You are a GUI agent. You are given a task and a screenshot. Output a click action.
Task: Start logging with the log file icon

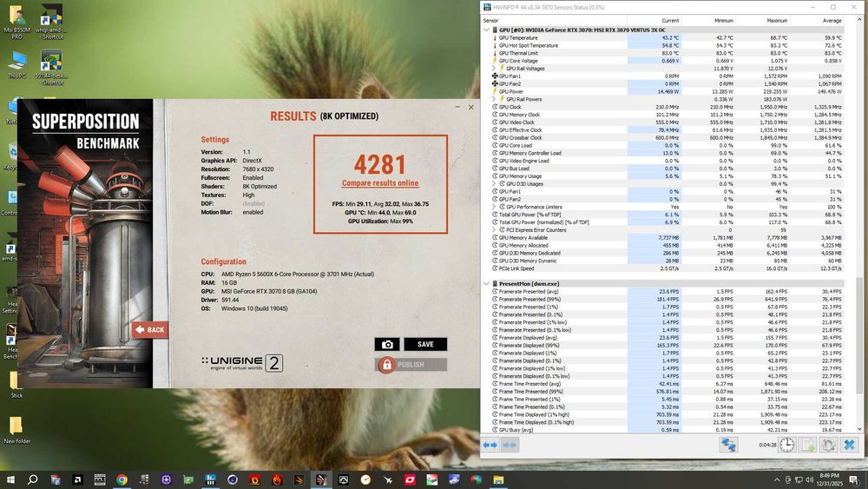point(807,445)
